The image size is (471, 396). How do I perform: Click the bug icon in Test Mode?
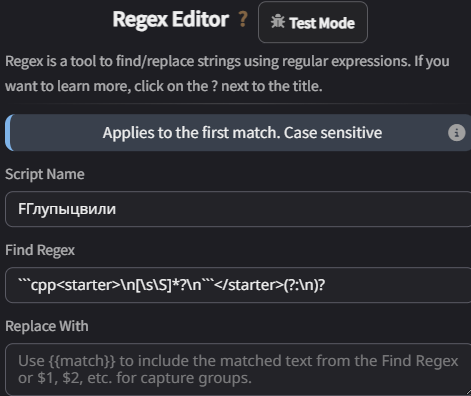click(278, 22)
